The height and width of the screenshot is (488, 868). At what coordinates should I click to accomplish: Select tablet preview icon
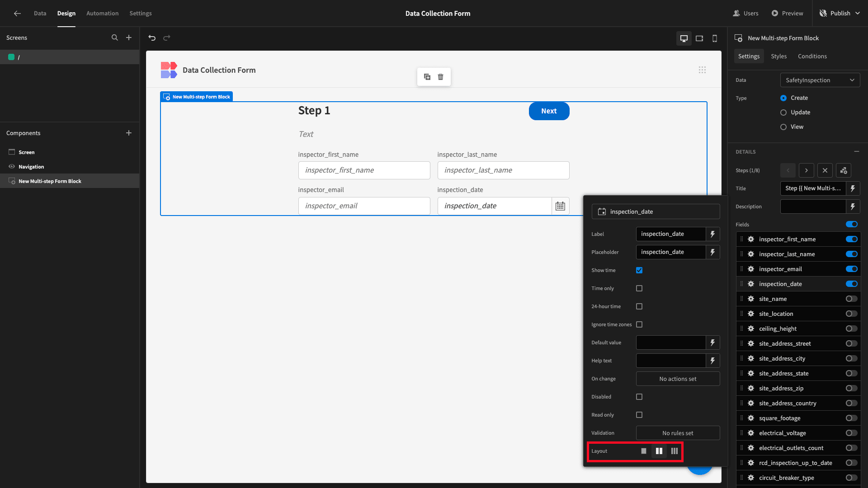(699, 38)
